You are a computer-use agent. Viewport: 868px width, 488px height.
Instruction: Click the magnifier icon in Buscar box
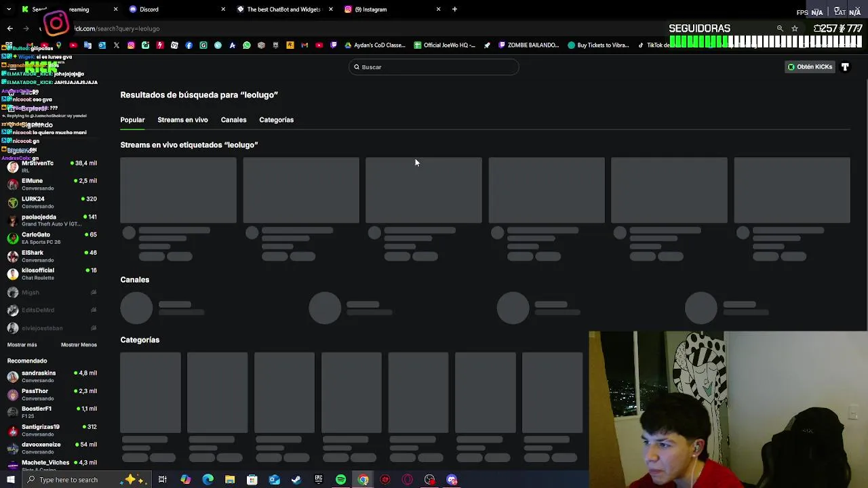coord(357,67)
